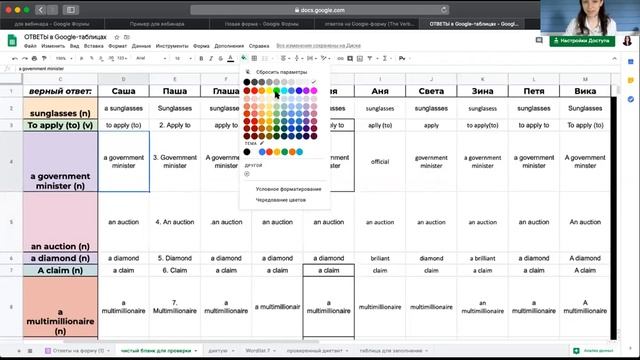Open the text color (underlined A) tool
The image size is (640, 360).
coord(231,58)
